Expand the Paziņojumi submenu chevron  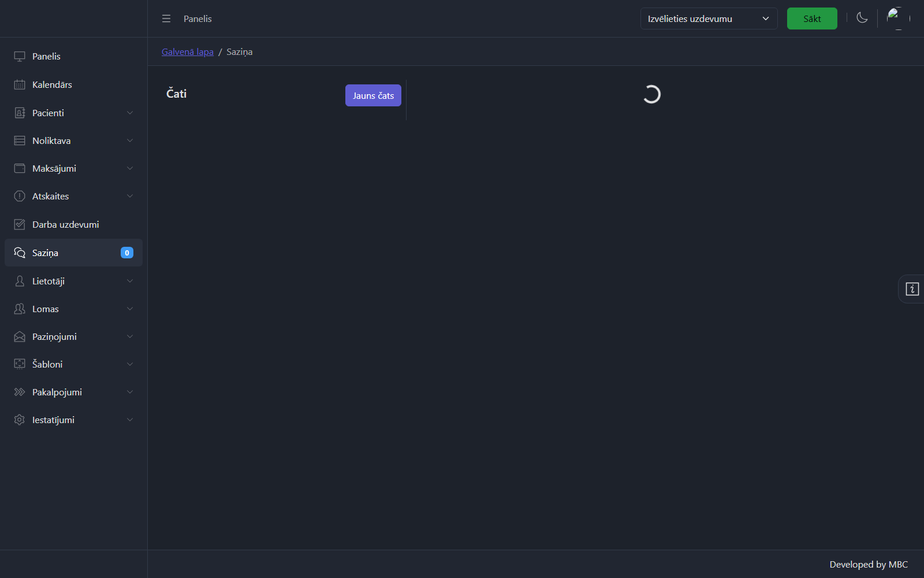tap(130, 336)
